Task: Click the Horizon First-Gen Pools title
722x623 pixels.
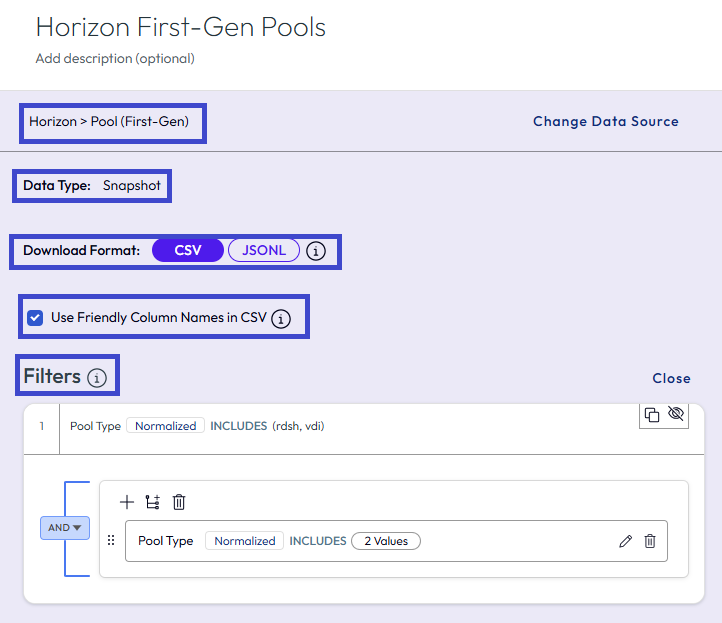Action: 180,27
